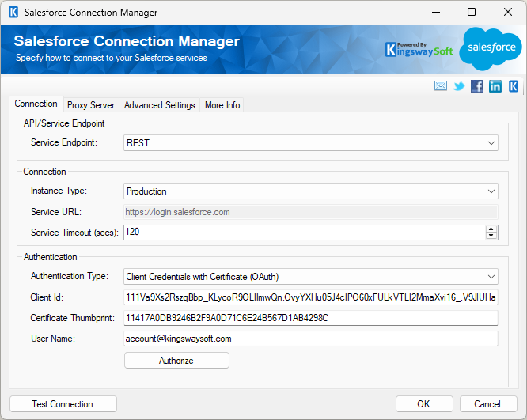The width and height of the screenshot is (527, 420).
Task: Open the Advanced Settings tab
Action: pos(159,105)
